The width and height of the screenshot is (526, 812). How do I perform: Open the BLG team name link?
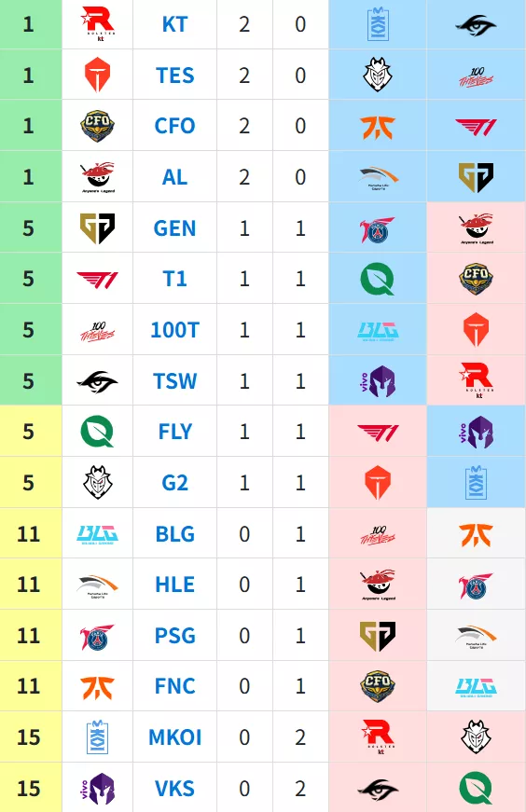174,534
